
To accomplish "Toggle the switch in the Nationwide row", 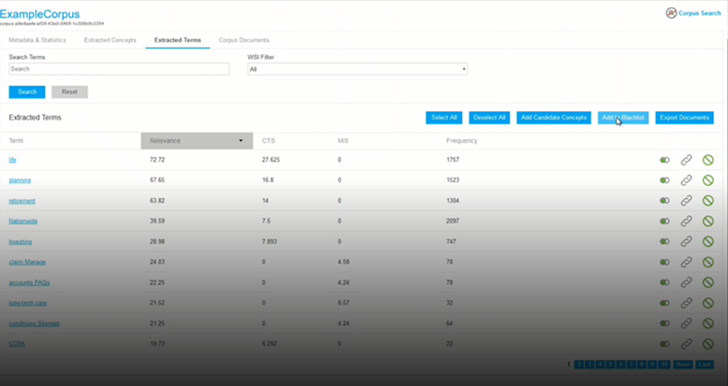I will [665, 221].
